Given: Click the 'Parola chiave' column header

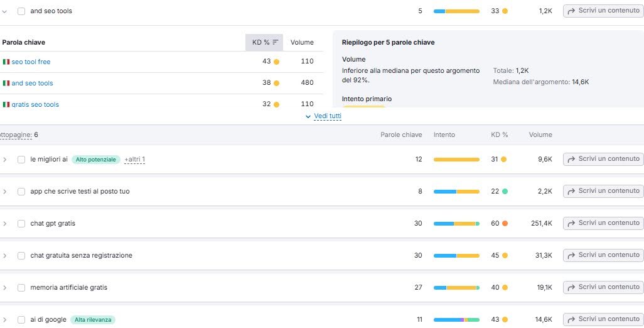Looking at the screenshot, I should (x=24, y=42).
